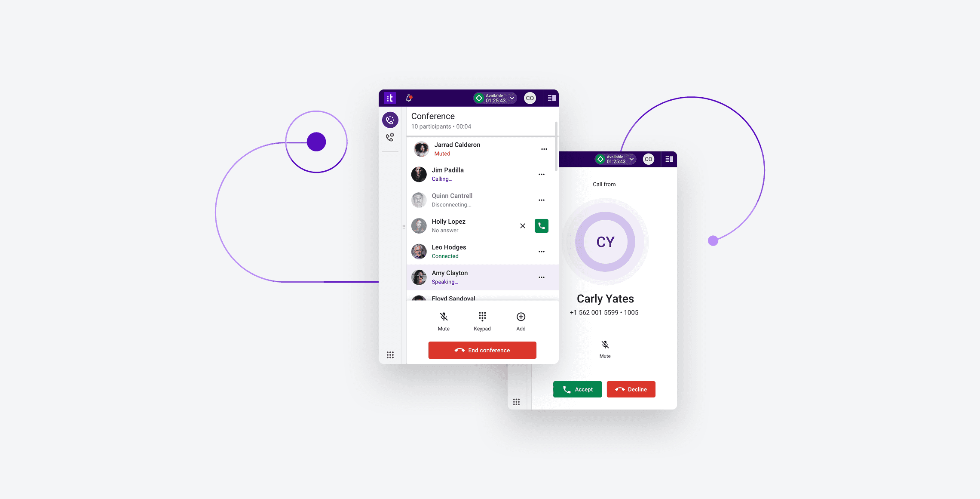Click the grid/apps icon at sidebar bottom

[390, 354]
